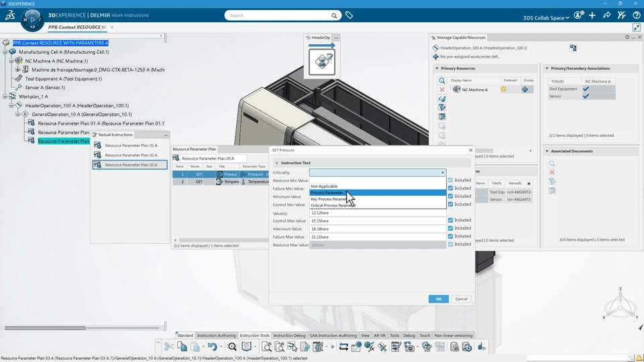This screenshot has height=362, width=644.
Task: Click the plus icon in Position column
Action: point(525,89)
